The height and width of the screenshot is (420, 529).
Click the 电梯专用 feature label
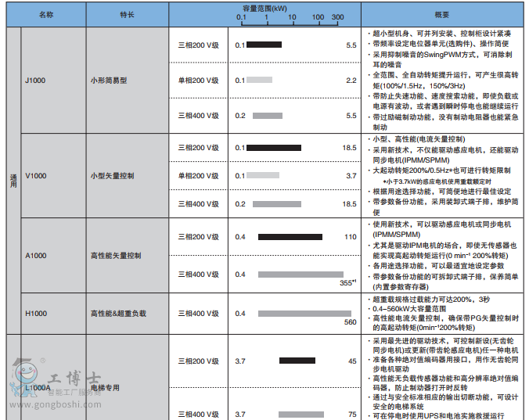coord(106,386)
